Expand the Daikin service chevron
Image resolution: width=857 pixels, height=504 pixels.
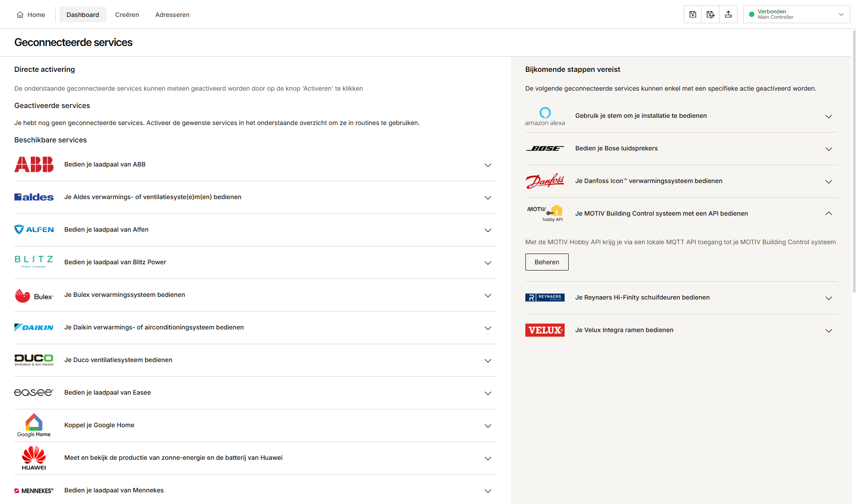pos(488,328)
